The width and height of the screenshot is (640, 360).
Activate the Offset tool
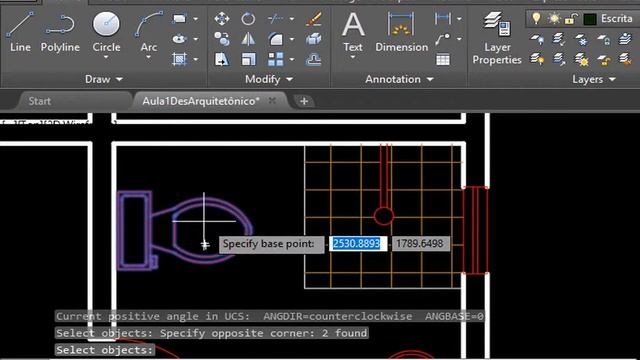(313, 60)
